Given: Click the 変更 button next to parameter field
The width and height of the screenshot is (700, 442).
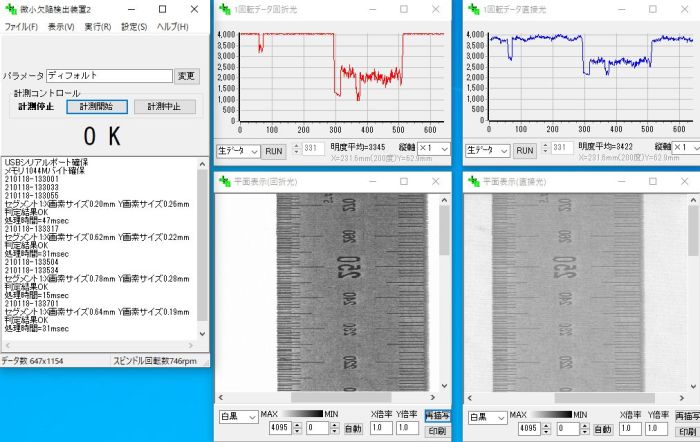Looking at the screenshot, I should click(x=187, y=75).
